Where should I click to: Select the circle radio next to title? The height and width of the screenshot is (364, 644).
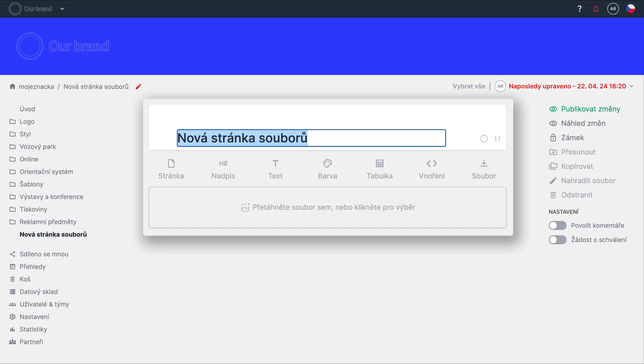coord(484,138)
